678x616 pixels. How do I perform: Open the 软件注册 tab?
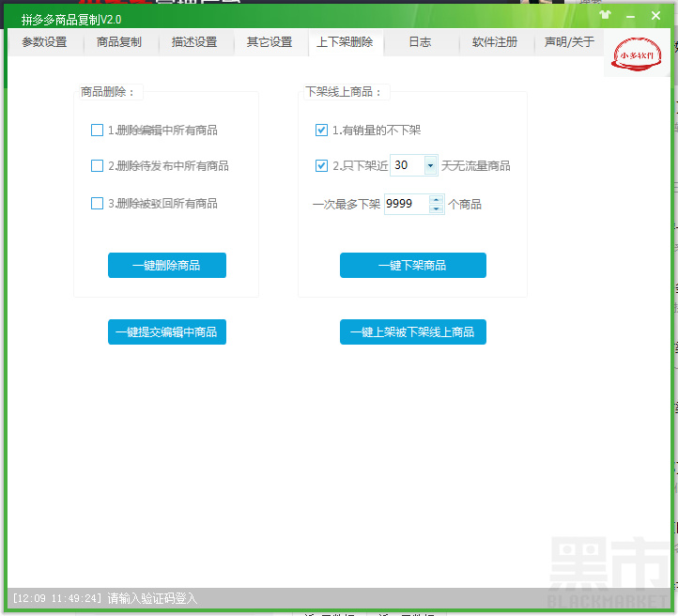496,42
